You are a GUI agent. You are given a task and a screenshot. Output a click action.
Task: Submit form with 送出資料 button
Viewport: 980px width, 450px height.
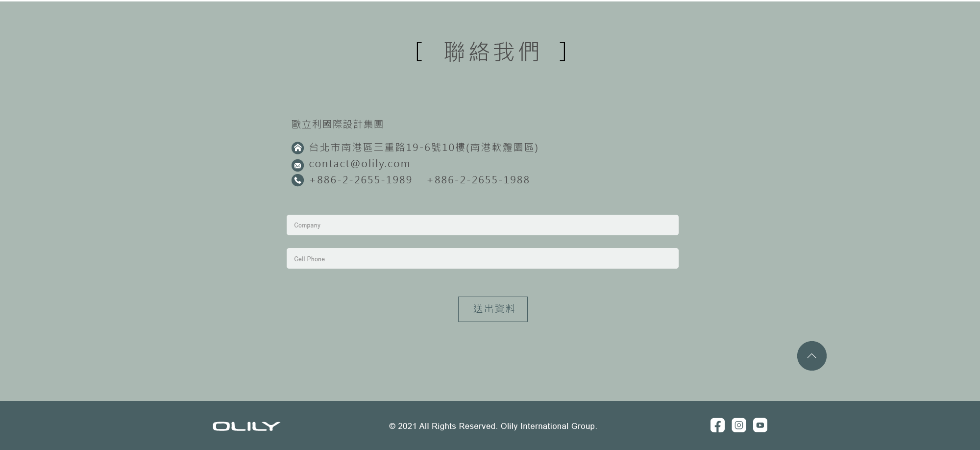[493, 309]
